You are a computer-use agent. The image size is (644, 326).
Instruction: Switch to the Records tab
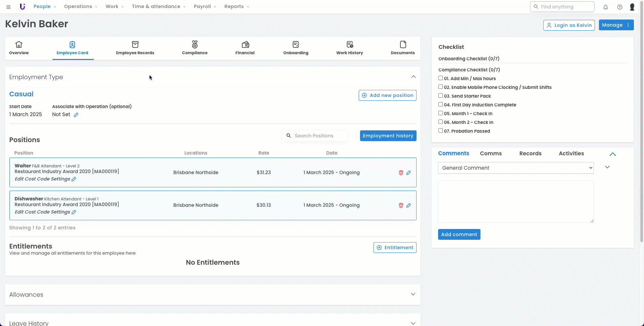[530, 154]
